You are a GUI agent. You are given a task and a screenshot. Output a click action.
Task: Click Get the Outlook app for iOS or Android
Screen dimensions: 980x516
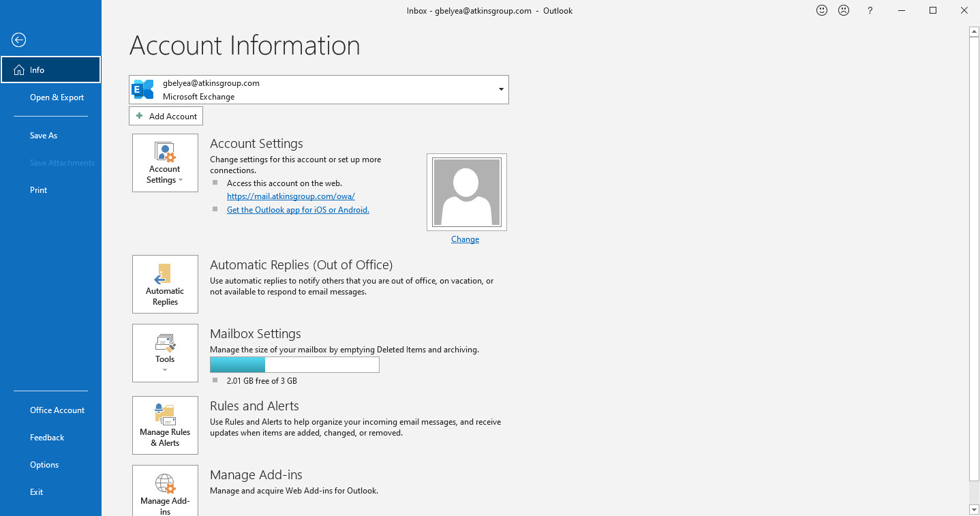coord(298,210)
